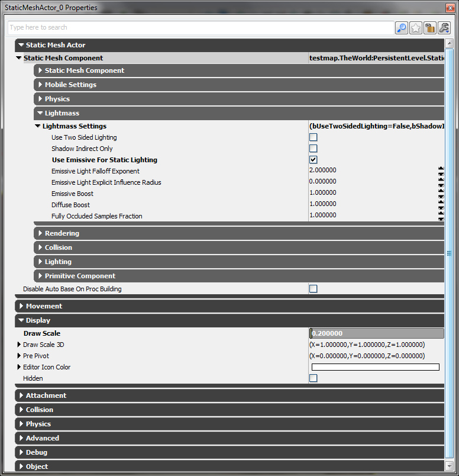Screen dimensions: 459x476
Task: Enable Use Two Sided Lighting checkbox
Action: point(313,137)
